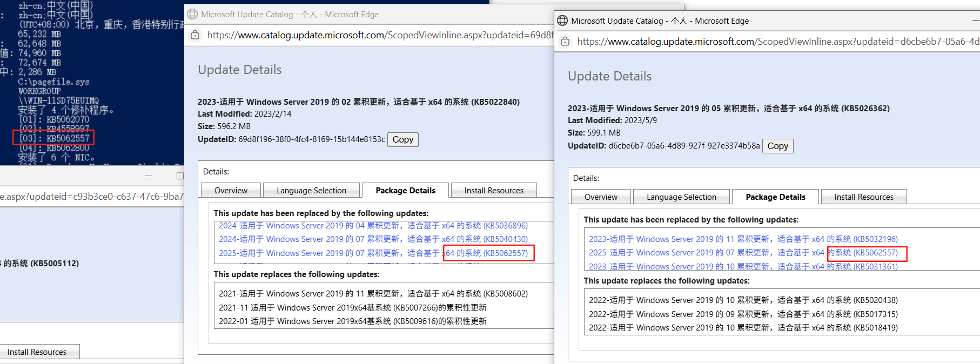Viewport: 980px width, 364px height.
Task: Maximize the KB5005112 browser window
Action: pos(180,176)
